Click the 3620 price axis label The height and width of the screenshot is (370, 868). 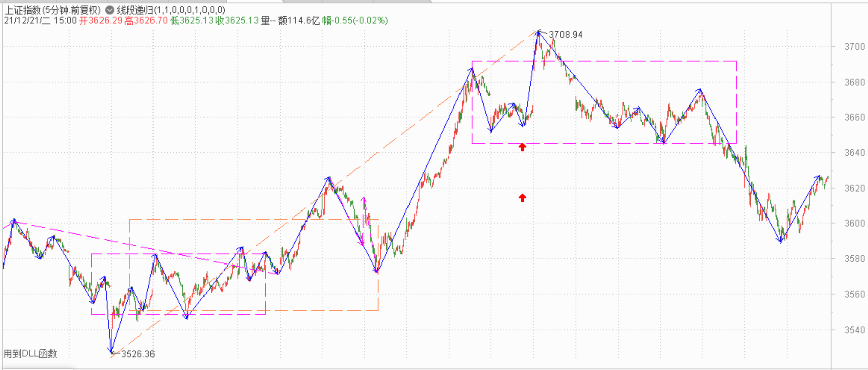pos(854,188)
